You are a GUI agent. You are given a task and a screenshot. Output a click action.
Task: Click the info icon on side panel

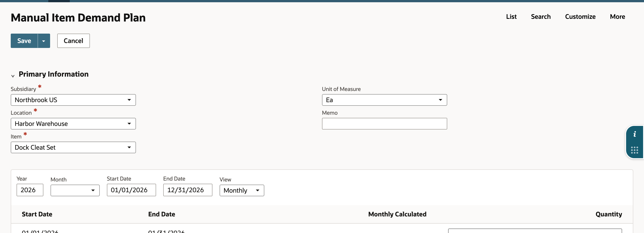tap(635, 134)
